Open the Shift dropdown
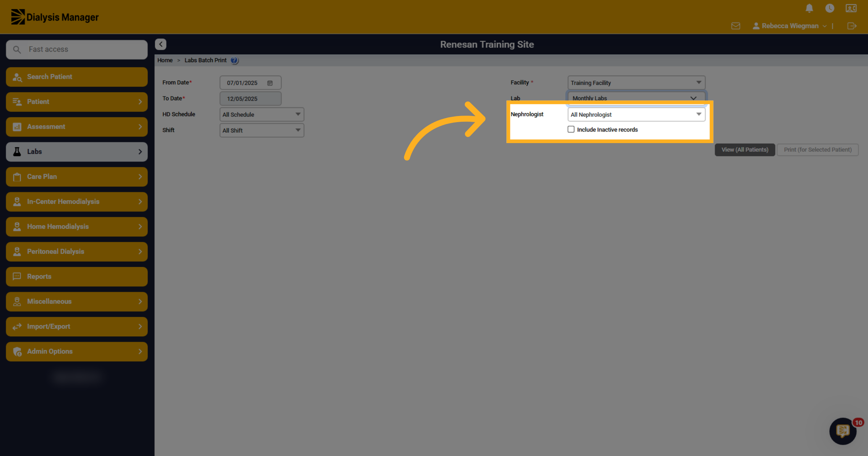The width and height of the screenshot is (868, 456). 262,130
